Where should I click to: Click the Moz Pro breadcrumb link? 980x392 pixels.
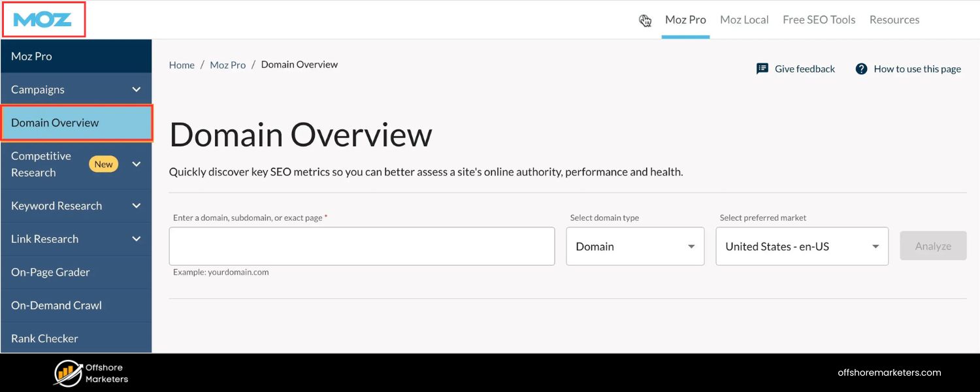[227, 65]
